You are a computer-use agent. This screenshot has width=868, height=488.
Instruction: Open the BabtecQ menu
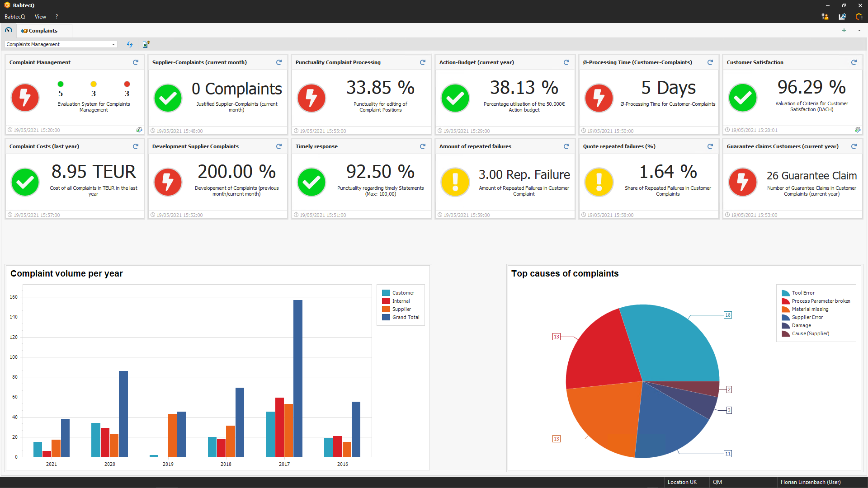point(14,17)
